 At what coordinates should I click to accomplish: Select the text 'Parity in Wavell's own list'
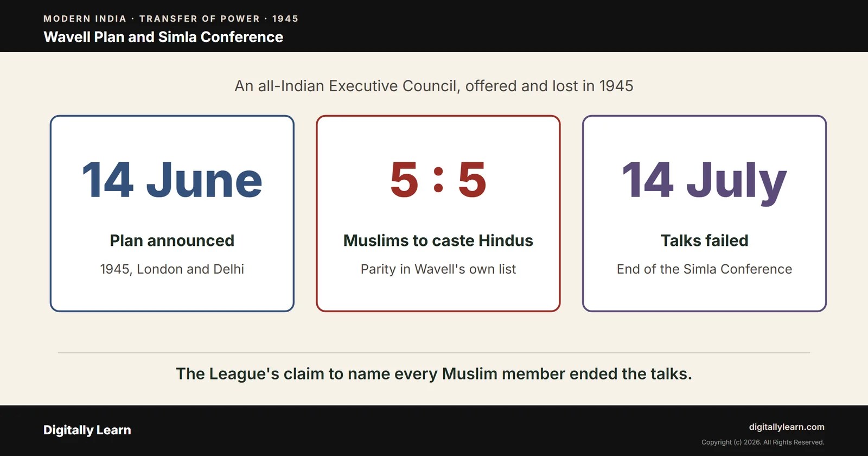point(438,269)
